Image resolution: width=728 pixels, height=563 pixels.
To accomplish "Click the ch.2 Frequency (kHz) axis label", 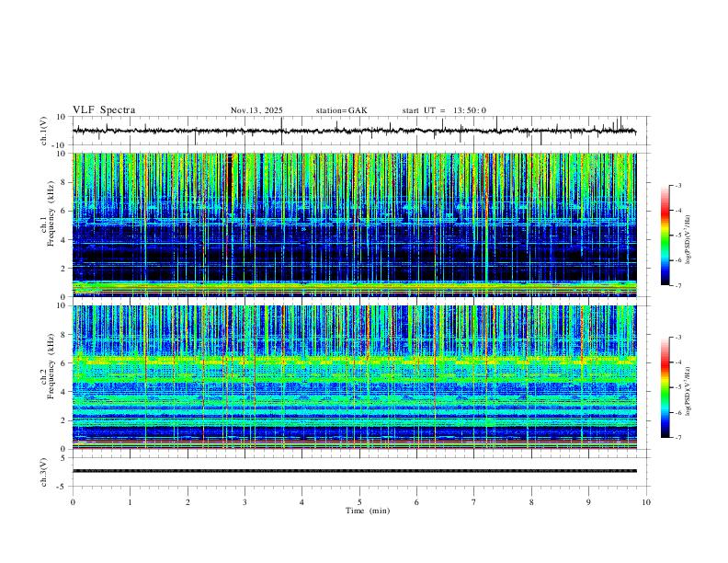I will (x=47, y=365).
